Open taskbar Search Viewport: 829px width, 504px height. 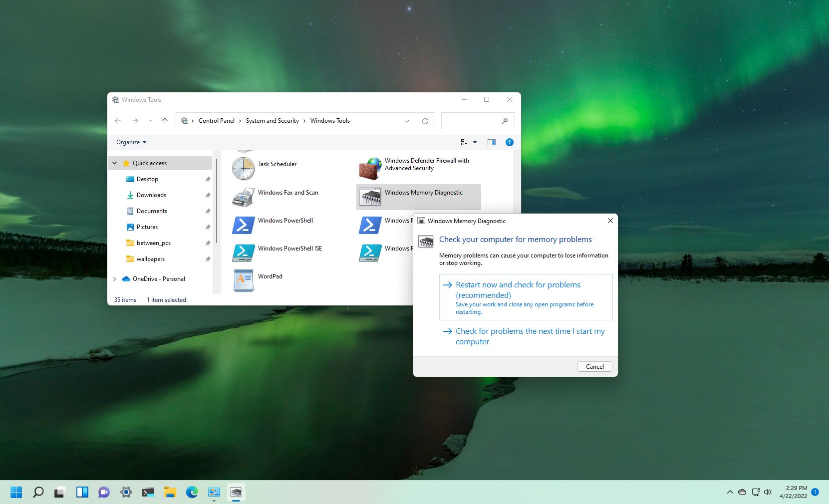[x=38, y=492]
